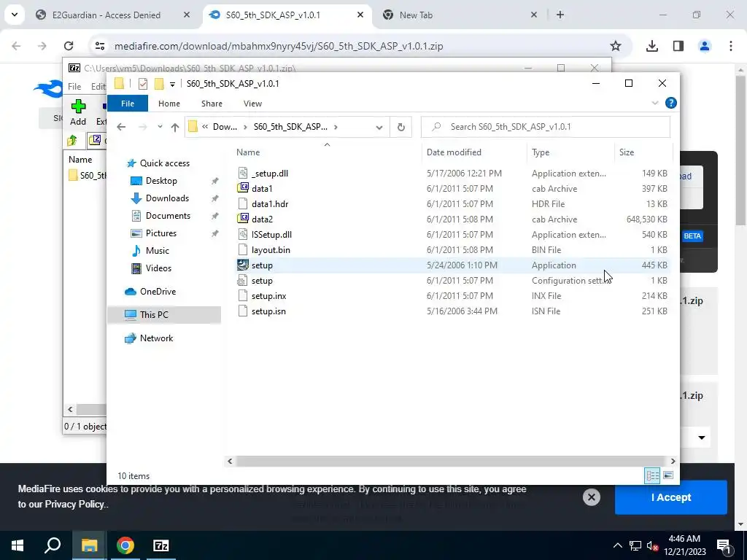
Task: Open Windows taskbar search
Action: 53,545
